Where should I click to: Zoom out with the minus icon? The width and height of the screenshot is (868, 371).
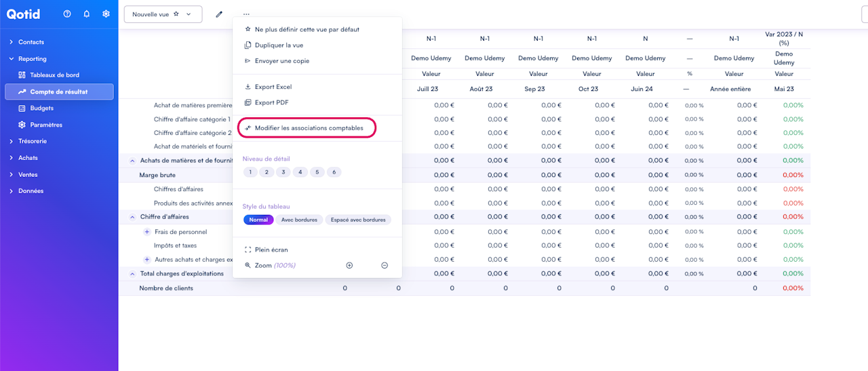coord(384,265)
